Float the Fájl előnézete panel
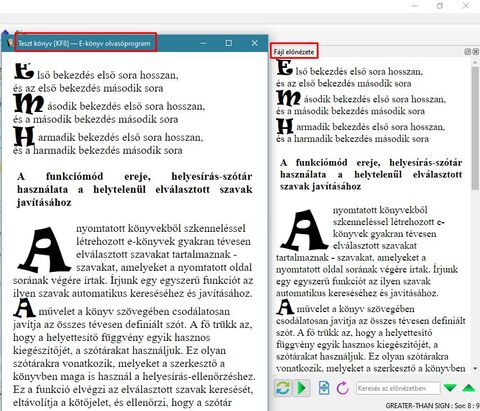480x411 pixels. 467,52
